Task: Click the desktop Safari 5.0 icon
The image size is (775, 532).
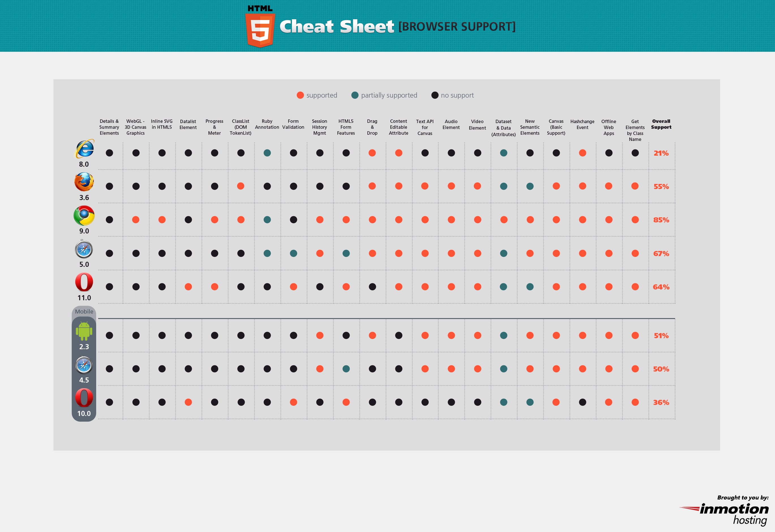Action: coord(84,250)
